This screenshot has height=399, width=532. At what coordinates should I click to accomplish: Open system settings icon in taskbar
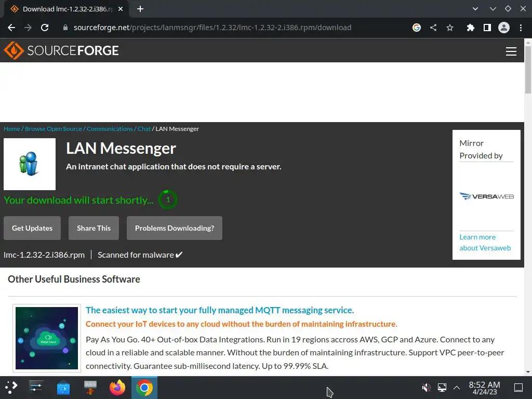(36, 388)
